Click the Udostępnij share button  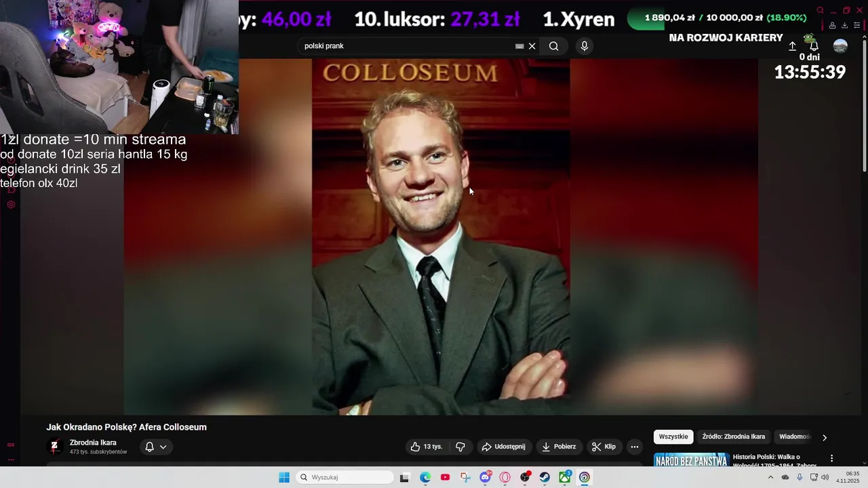pos(503,447)
